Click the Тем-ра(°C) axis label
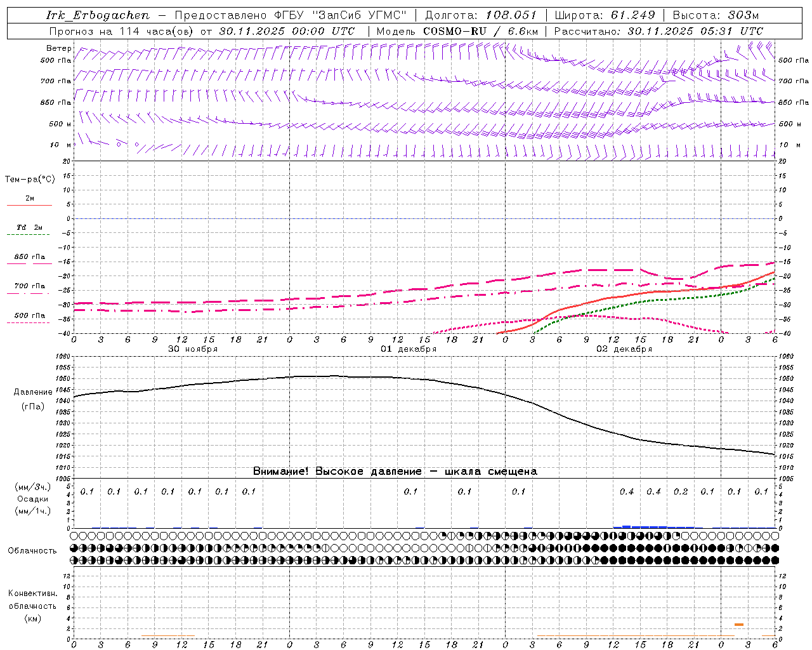The width and height of the screenshot is (812, 650). [x=30, y=180]
